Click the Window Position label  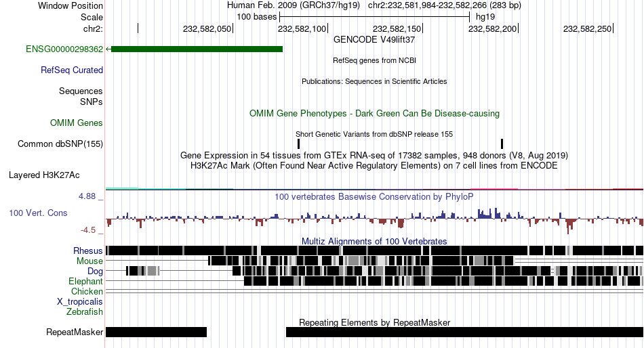[71, 5]
